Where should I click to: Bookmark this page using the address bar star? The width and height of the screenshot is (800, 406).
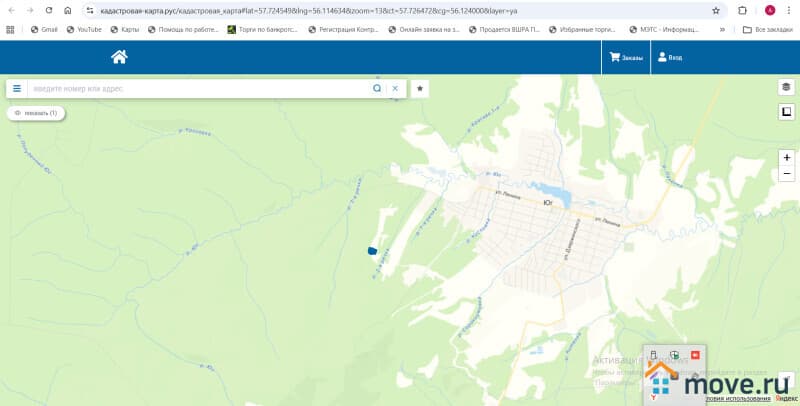click(x=716, y=10)
